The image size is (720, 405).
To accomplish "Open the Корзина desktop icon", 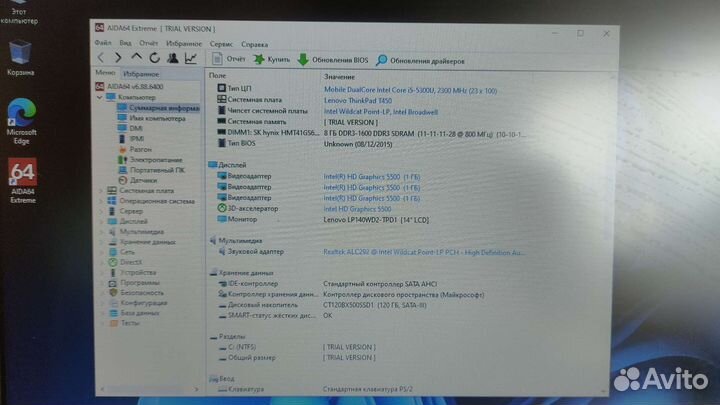I will click(x=20, y=58).
